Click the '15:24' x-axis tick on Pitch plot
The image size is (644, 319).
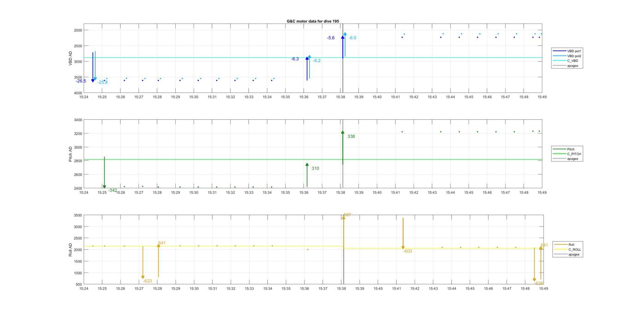(84, 193)
